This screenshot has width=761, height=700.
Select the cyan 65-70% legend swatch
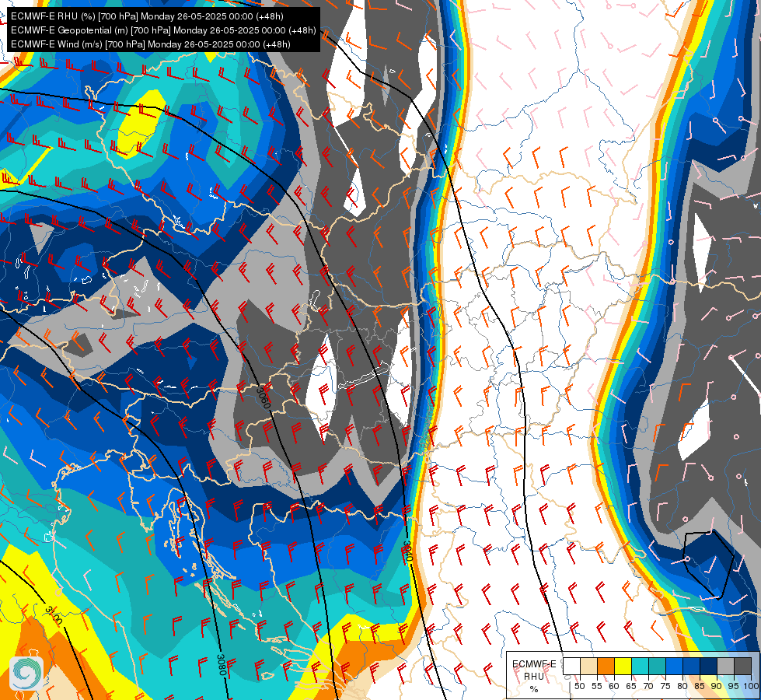(x=641, y=666)
